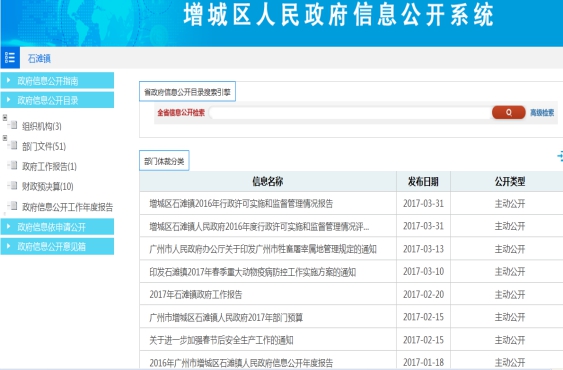Click the blue arrow icon right of 部门体裁分类
Image resolution: width=563 pixels, height=370 pixels.
point(560,156)
